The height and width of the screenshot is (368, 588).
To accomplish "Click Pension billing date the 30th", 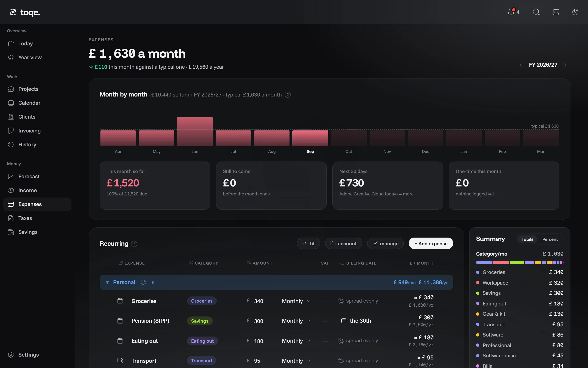I will pyautogui.click(x=356, y=321).
